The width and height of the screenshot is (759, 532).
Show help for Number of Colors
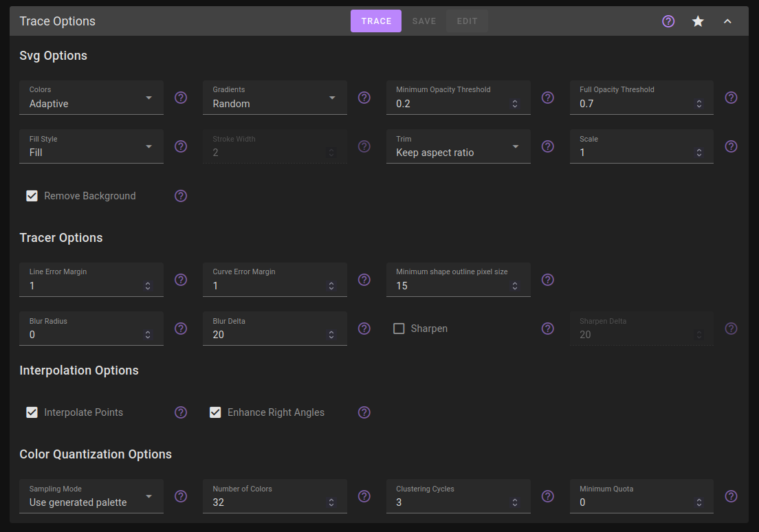pyautogui.click(x=364, y=496)
